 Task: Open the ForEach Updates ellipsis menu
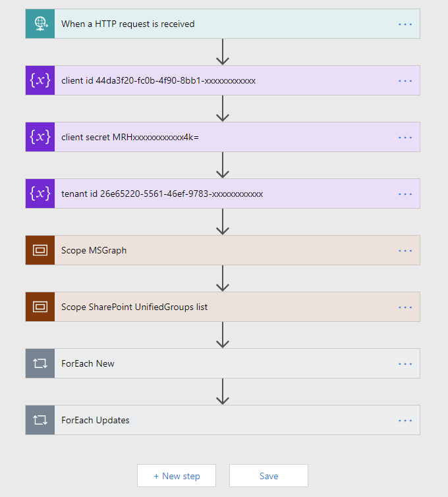point(405,420)
